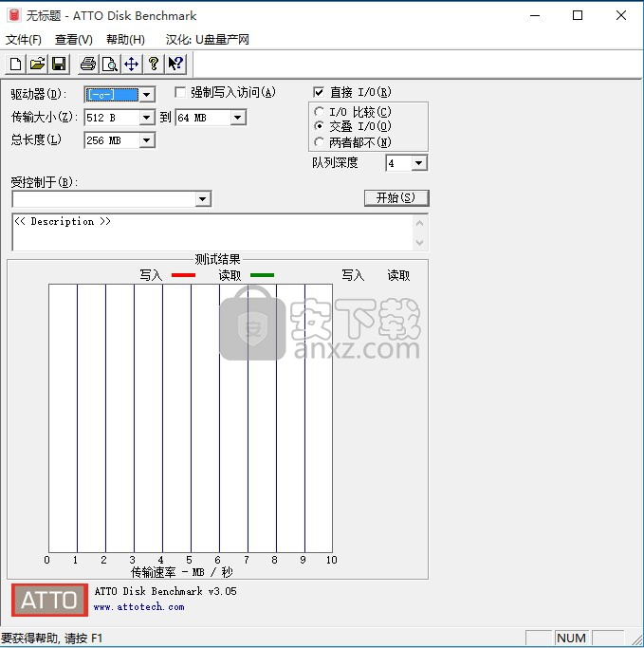
Task: Click inside the Description text box
Action: click(212, 232)
